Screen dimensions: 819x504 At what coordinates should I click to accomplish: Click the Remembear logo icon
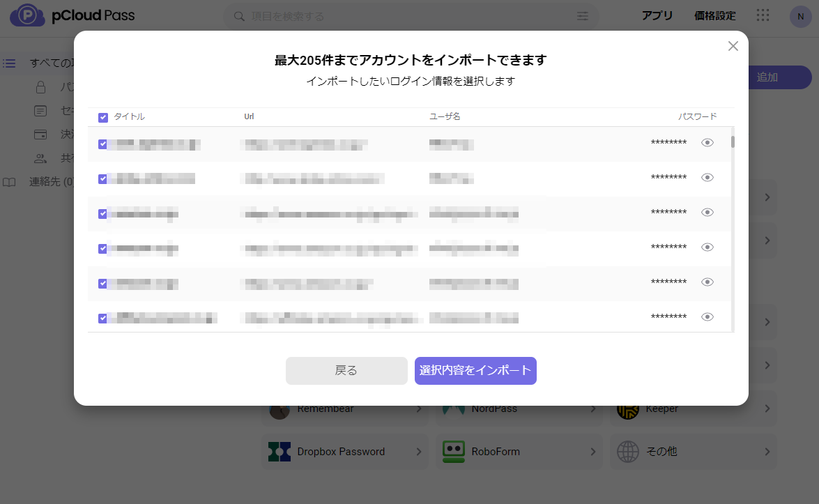[x=280, y=411]
